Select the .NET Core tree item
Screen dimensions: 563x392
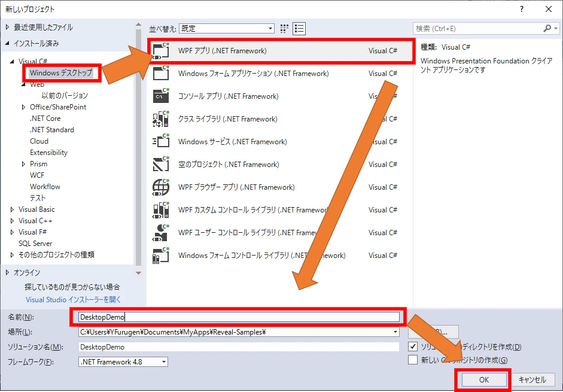(x=45, y=118)
